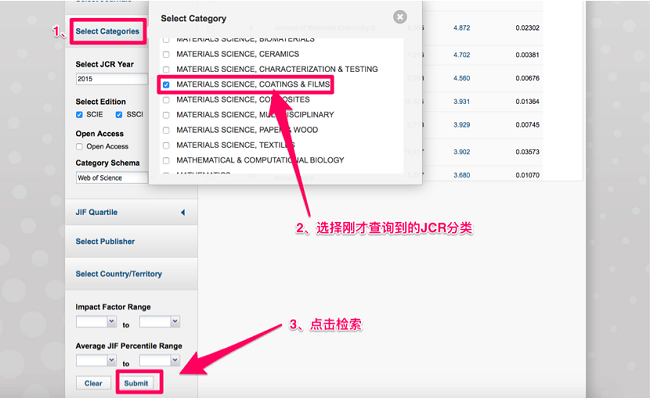This screenshot has height=398, width=650.
Task: Click the 0.00745 eigenfactor cell
Action: pyautogui.click(x=528, y=125)
